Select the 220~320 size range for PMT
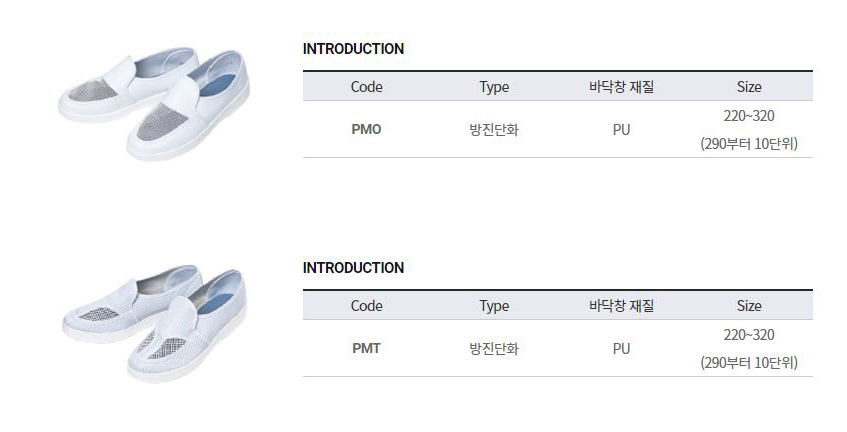847x432 pixels. (x=749, y=335)
